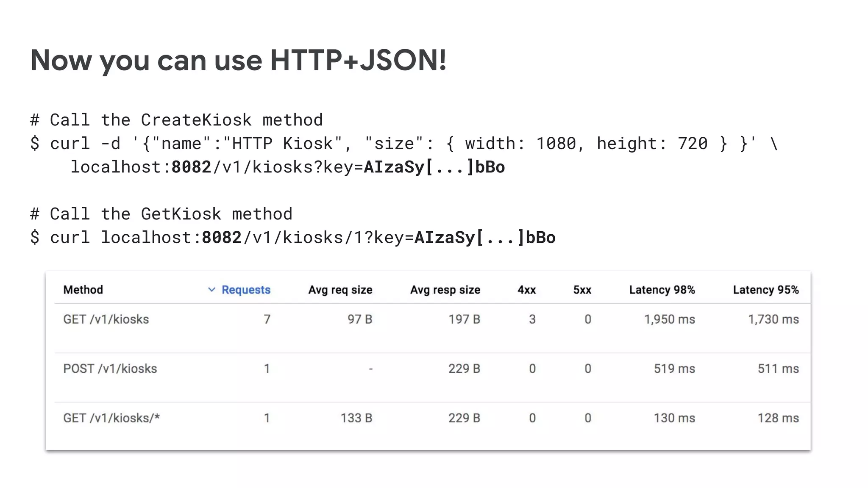
Task: Click the dash in POST row's Avg req size
Action: (371, 369)
